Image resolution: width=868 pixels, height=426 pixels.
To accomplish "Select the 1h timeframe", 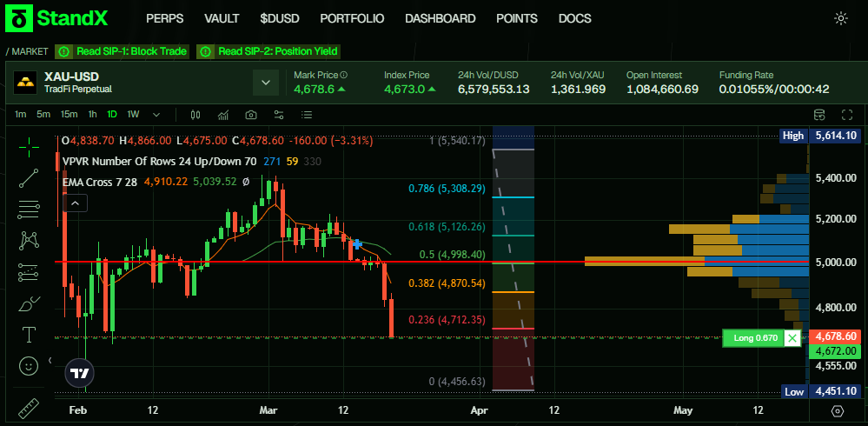I will click(92, 115).
